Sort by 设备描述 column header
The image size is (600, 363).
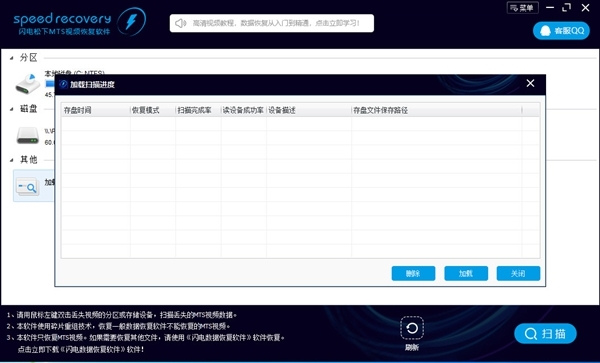(309, 111)
